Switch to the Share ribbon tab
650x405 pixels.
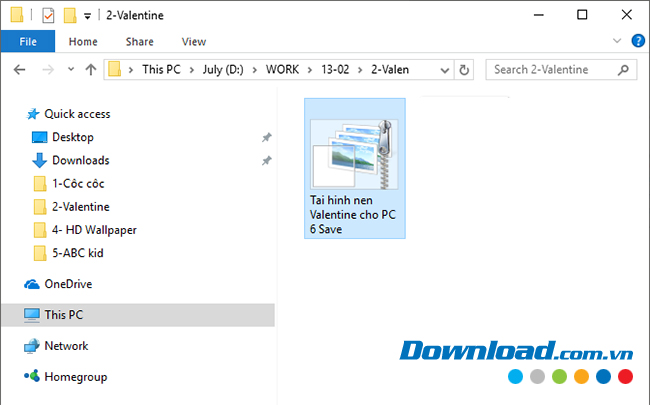click(x=139, y=42)
